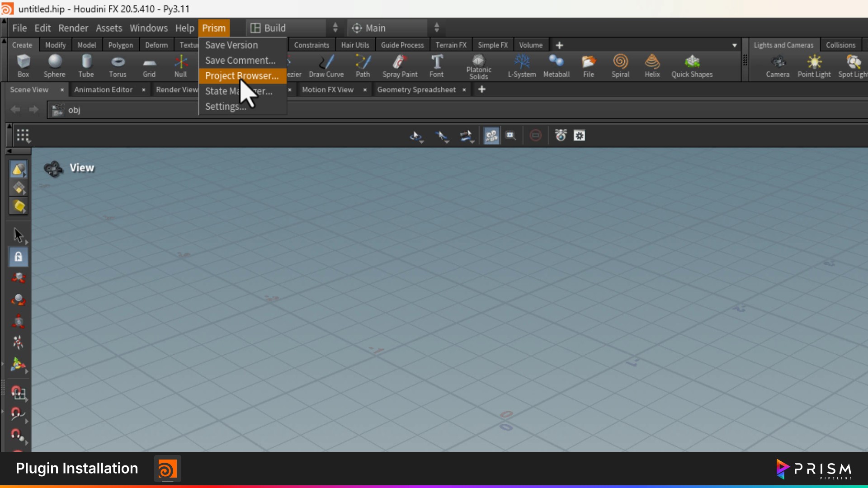This screenshot has height=488, width=868.
Task: Create a Grid from the shelf
Action: tap(149, 66)
